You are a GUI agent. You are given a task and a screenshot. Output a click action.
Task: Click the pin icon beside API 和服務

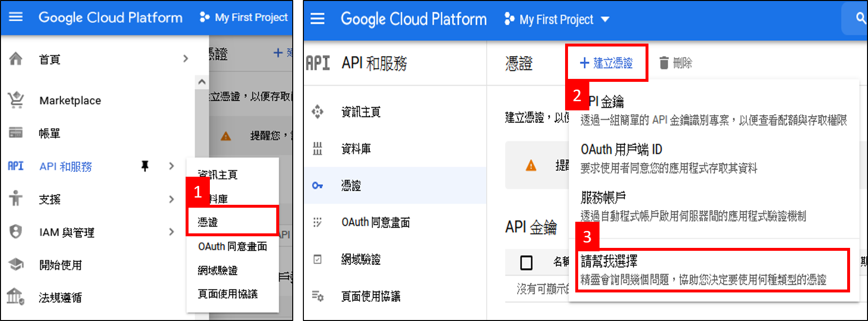point(144,166)
